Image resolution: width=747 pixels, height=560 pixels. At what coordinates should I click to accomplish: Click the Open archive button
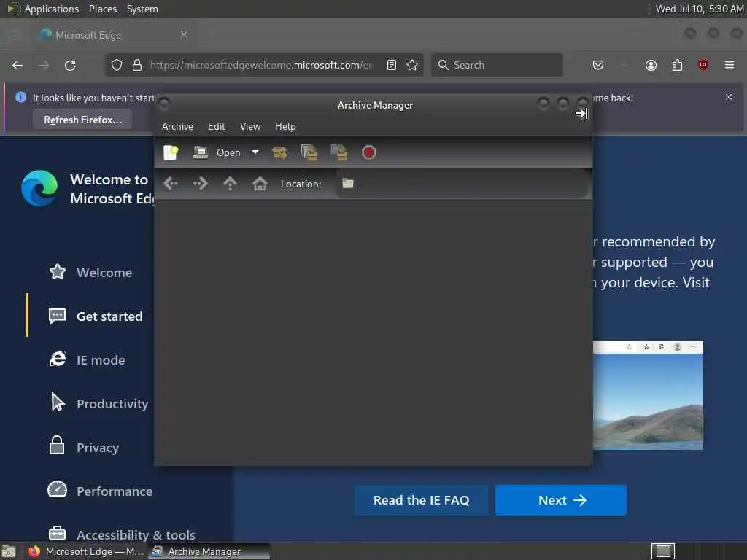(x=217, y=152)
